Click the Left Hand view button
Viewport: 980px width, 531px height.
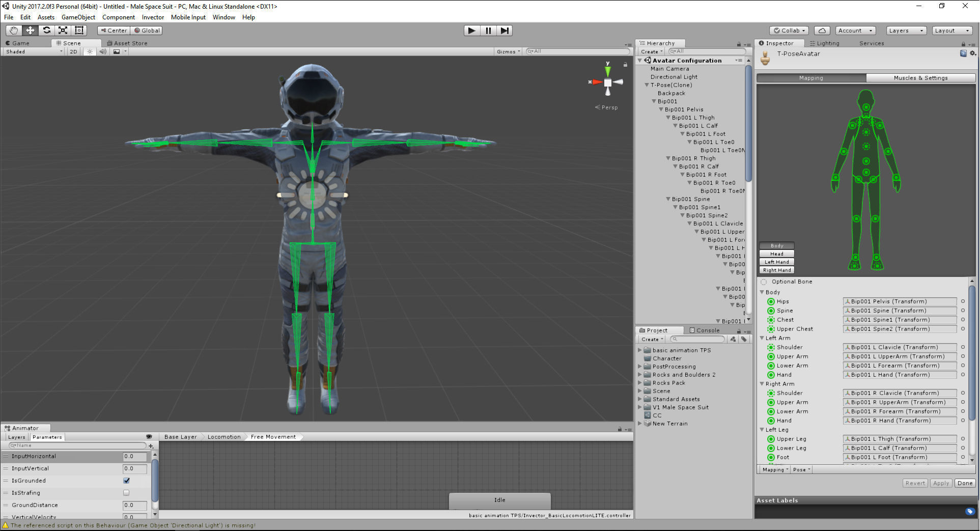point(776,262)
